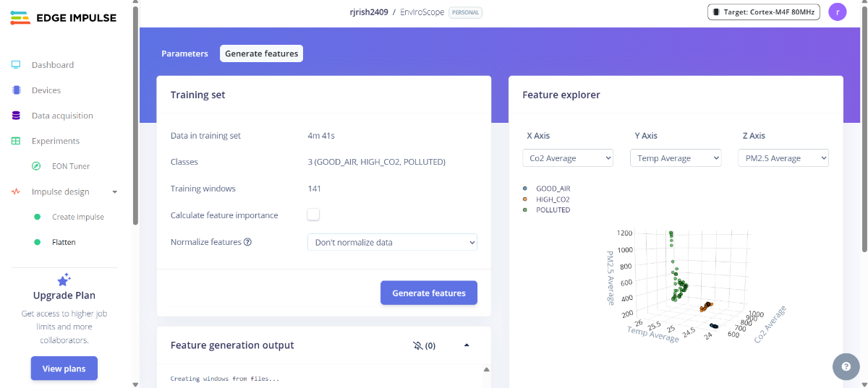Click the Devices chip icon
Screen dimensions: 868x388
tap(16, 90)
